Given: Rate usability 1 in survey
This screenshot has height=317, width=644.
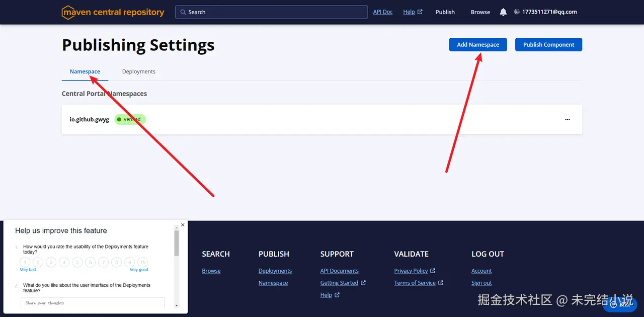Looking at the screenshot, I should pos(25,262).
